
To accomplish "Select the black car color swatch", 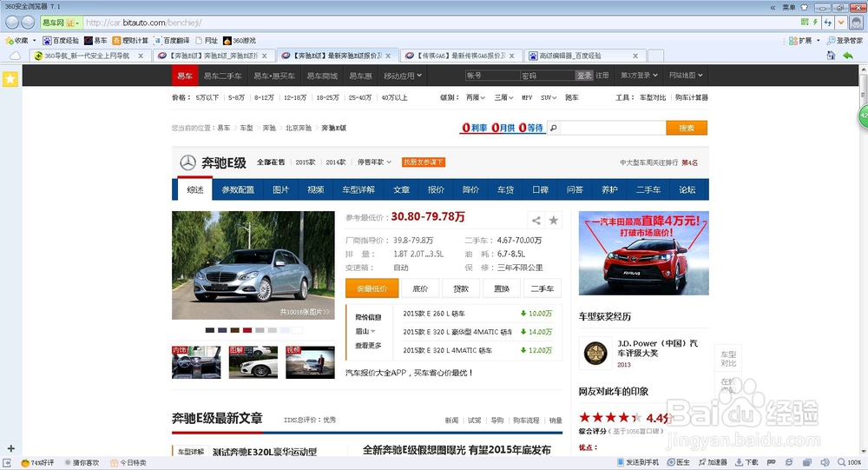I will tap(210, 330).
